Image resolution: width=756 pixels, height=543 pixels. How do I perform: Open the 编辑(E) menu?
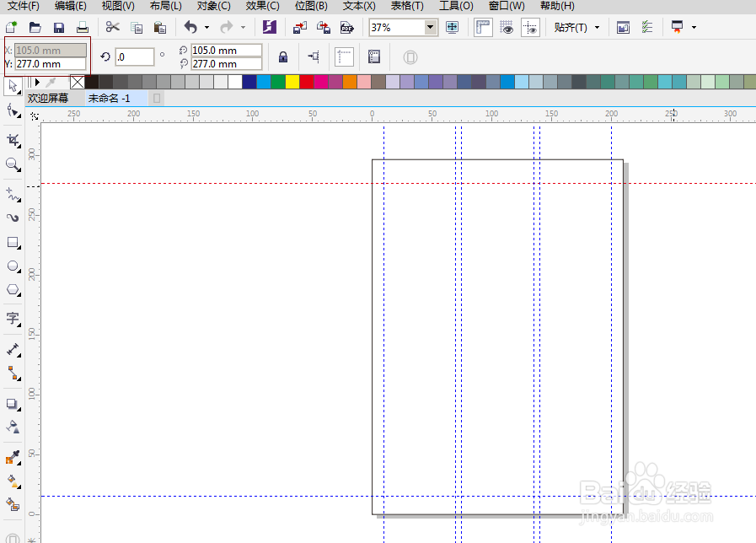point(71,6)
